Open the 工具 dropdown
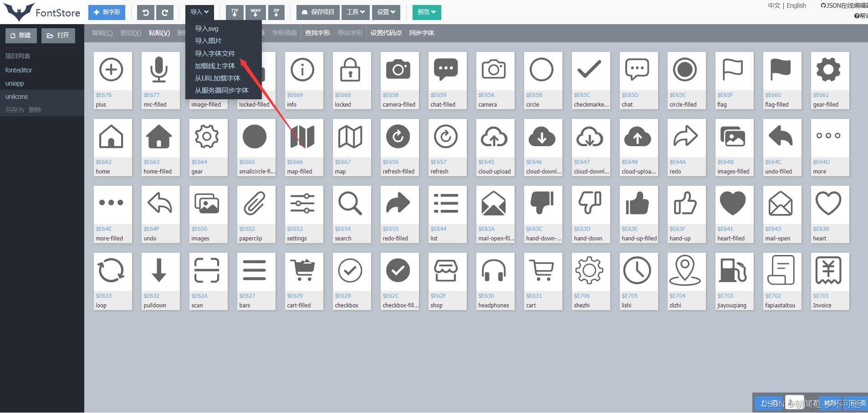Viewport: 868px width, 413px height. (x=356, y=12)
